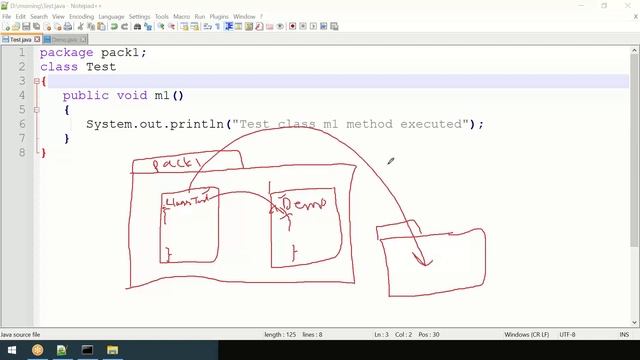The image size is (640, 360).
Task: Toggle word wrap in the toolbar
Action: coord(207,27)
